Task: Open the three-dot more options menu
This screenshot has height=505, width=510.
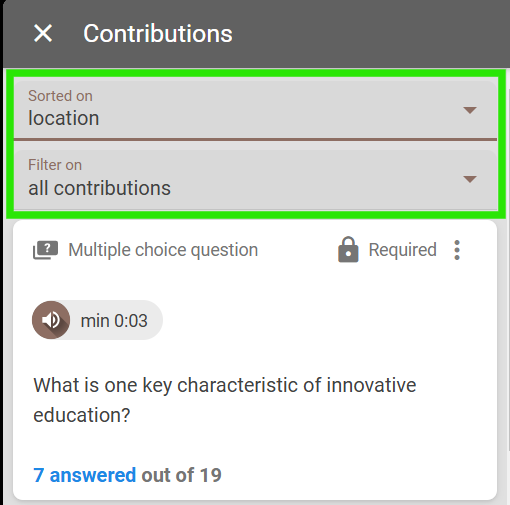Action: pyautogui.click(x=457, y=250)
